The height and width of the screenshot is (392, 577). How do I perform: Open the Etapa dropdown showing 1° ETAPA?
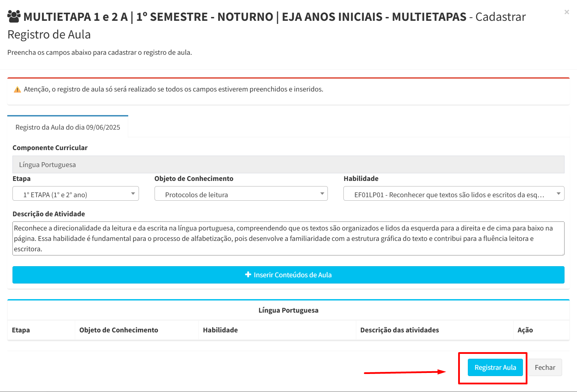point(76,194)
